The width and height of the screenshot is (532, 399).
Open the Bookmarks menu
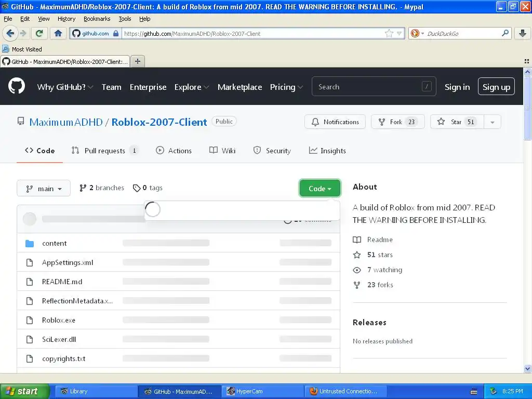coord(97,19)
